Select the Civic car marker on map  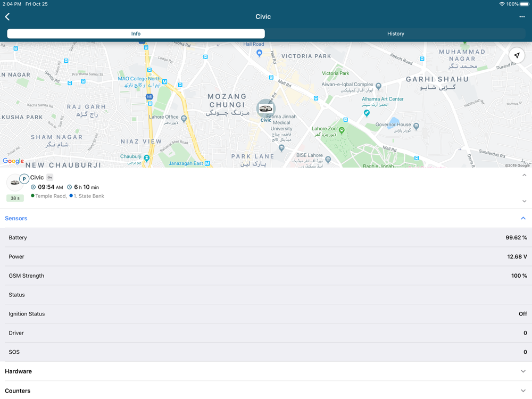[x=265, y=109]
